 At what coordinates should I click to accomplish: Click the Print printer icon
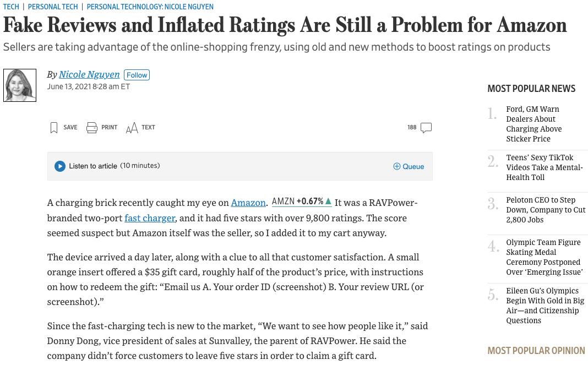click(x=92, y=128)
